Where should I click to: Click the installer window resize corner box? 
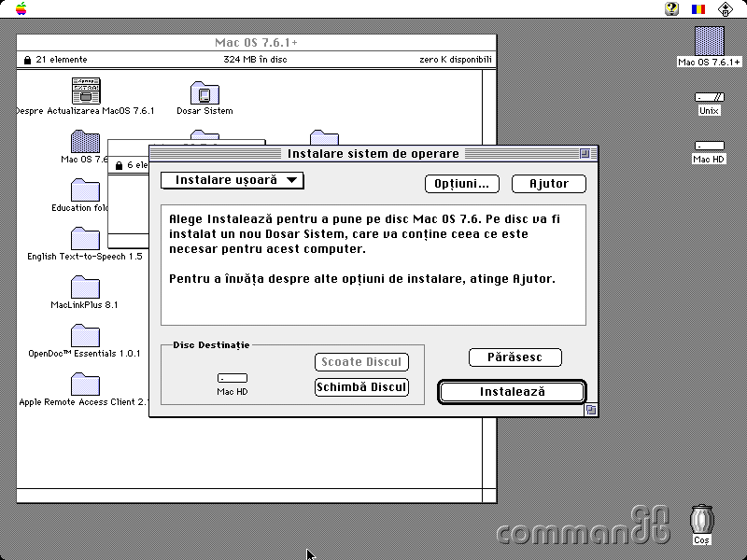(591, 410)
